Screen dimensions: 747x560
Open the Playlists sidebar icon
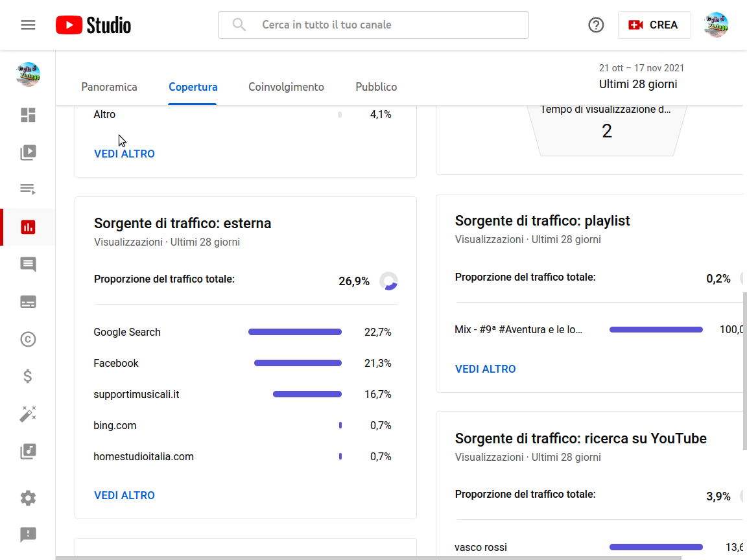[28, 189]
